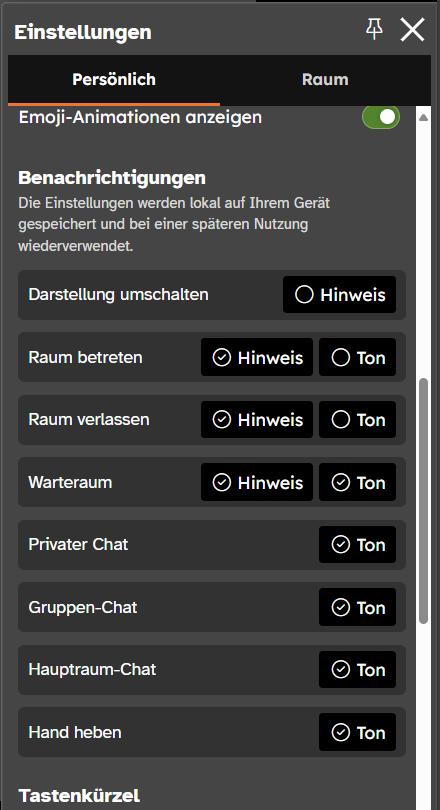Click the vertical scrollbar thumb

[x=423, y=501]
